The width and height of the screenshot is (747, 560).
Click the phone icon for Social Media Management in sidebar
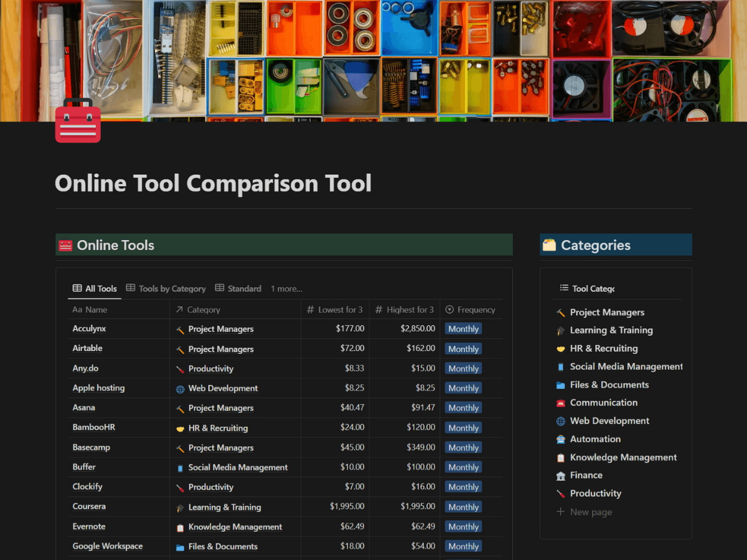tap(560, 367)
